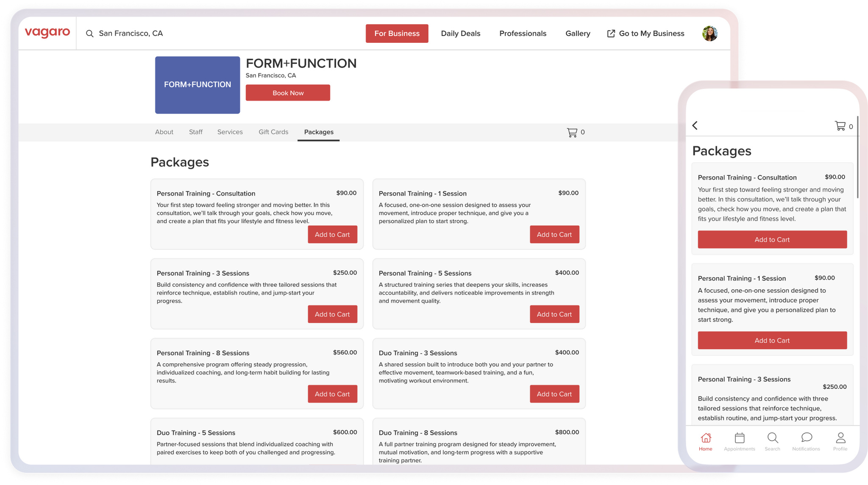Select the Packages tab
The image size is (868, 485).
pos(319,132)
